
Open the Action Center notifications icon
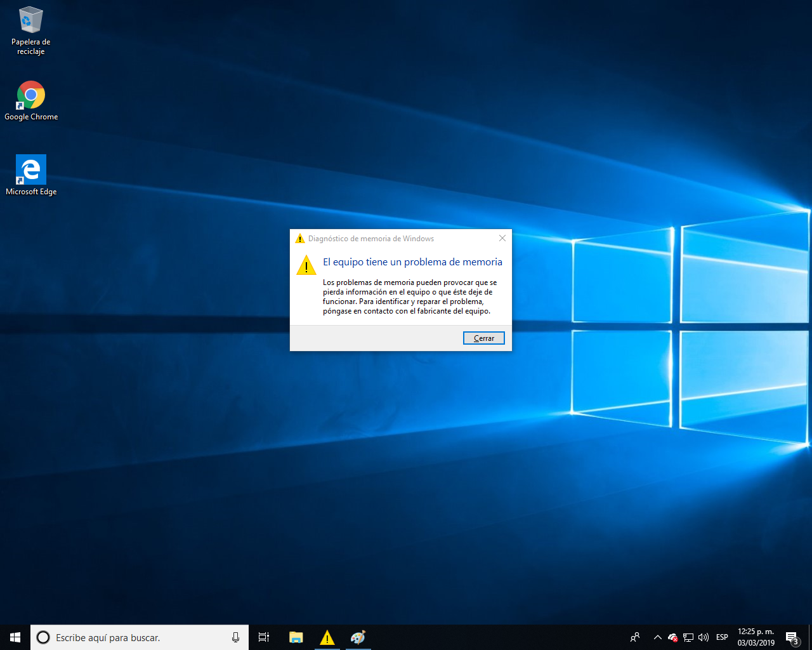(x=792, y=637)
